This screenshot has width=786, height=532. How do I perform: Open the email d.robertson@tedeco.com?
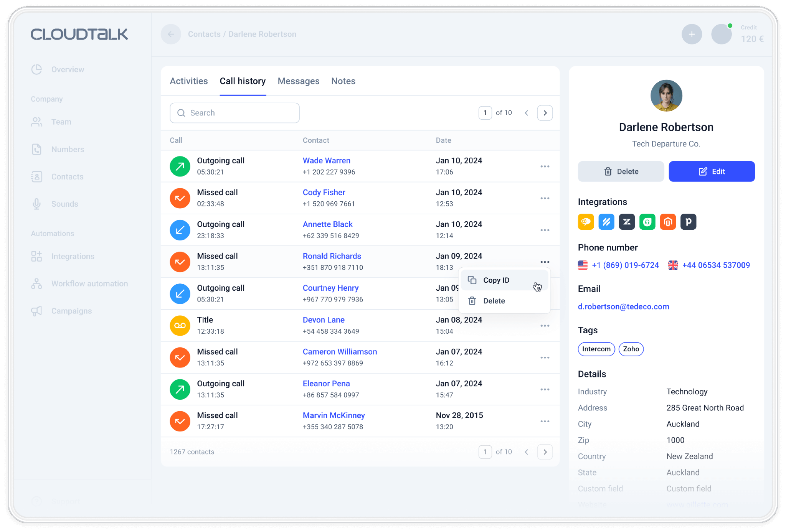(x=623, y=306)
